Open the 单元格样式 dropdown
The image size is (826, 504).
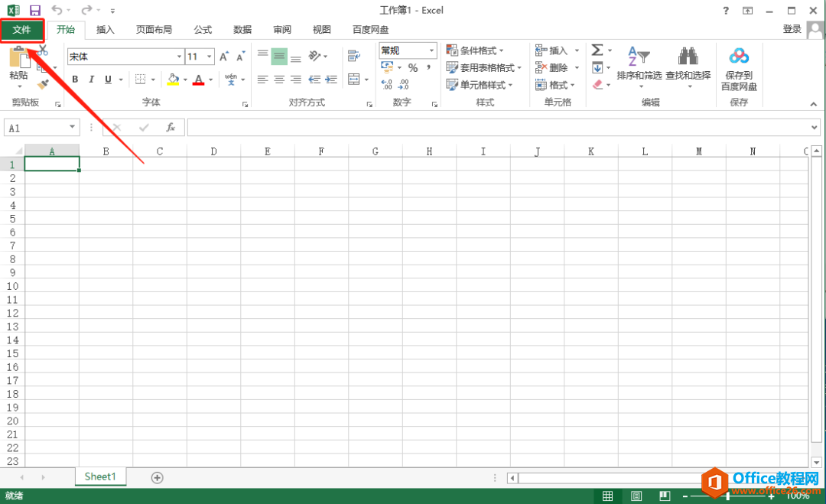[480, 85]
